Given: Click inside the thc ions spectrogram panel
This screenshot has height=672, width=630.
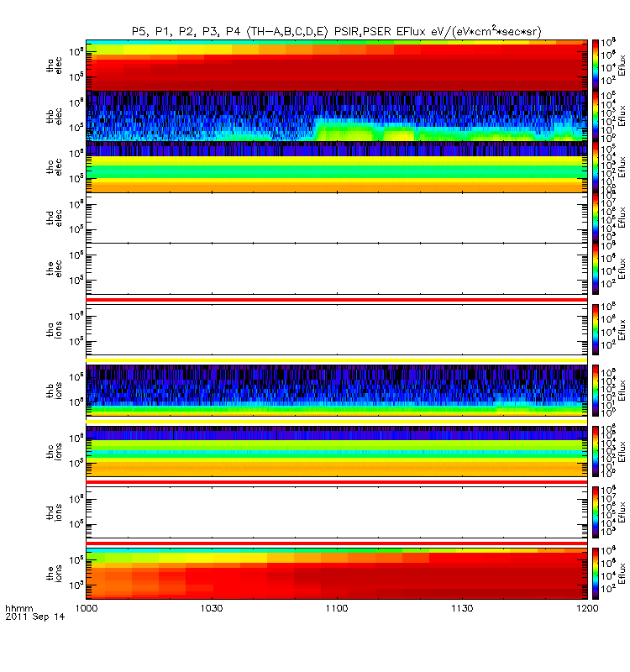Looking at the screenshot, I should click(x=337, y=452).
